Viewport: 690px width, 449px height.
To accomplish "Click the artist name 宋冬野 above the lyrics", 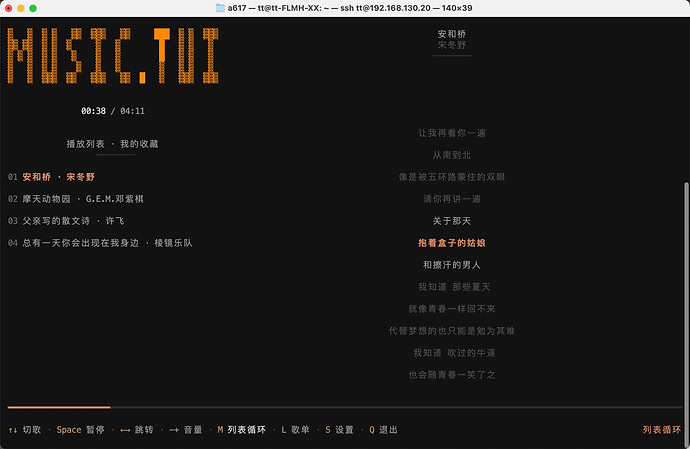I will 452,45.
